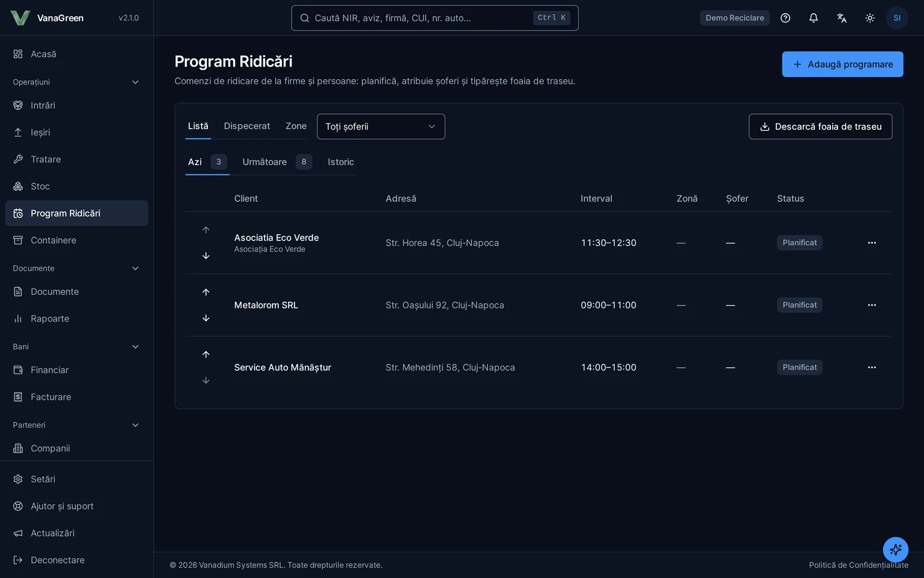Switch to the Dispecerat tab
This screenshot has height=578, width=924.
point(247,126)
